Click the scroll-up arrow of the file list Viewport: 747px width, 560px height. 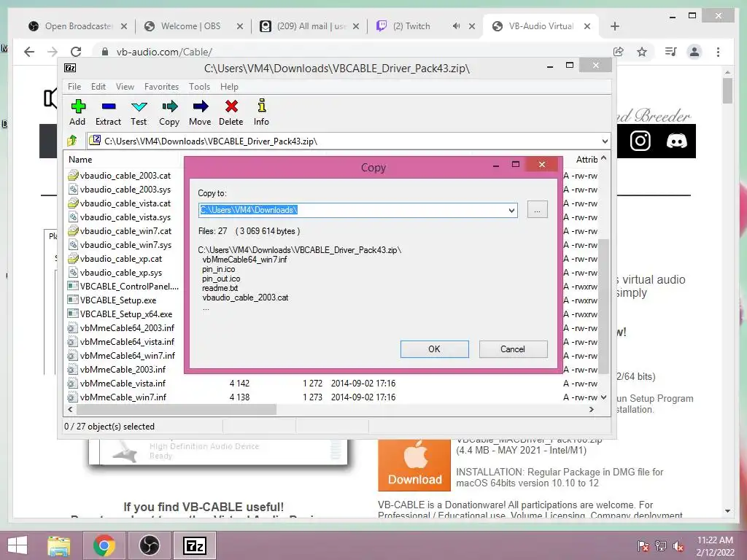click(x=603, y=158)
